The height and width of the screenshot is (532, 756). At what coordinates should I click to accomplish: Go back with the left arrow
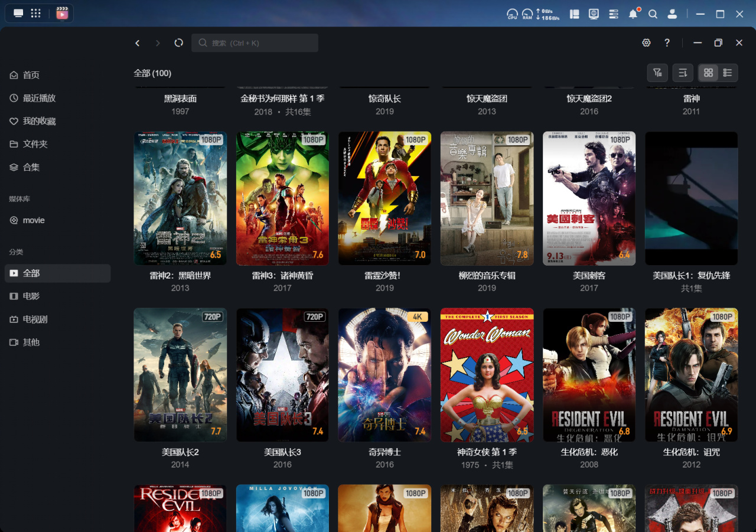point(138,43)
